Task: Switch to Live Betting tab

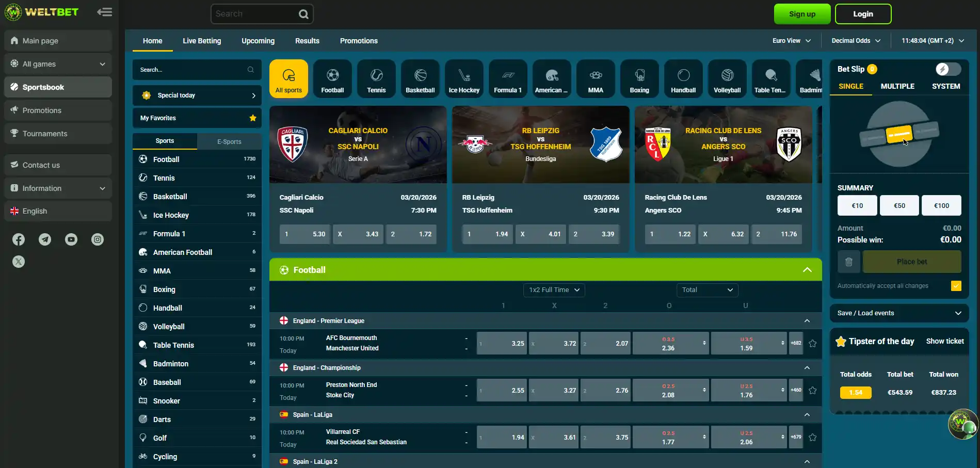Action: pyautogui.click(x=202, y=41)
